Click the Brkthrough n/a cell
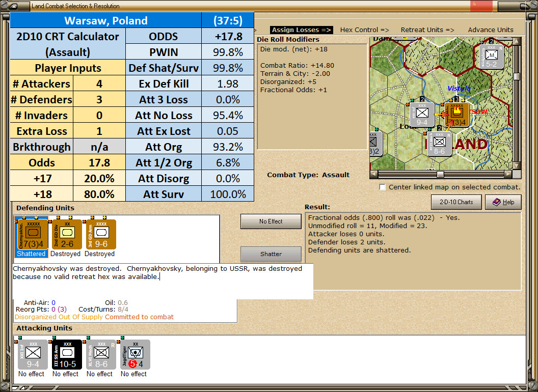This screenshot has height=392, width=538. click(x=99, y=147)
